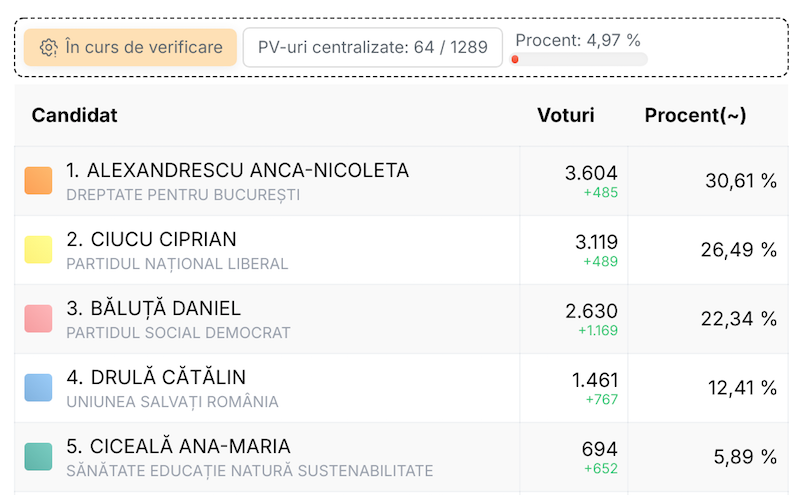
Task: Click the Candidat column header
Action: (x=75, y=115)
